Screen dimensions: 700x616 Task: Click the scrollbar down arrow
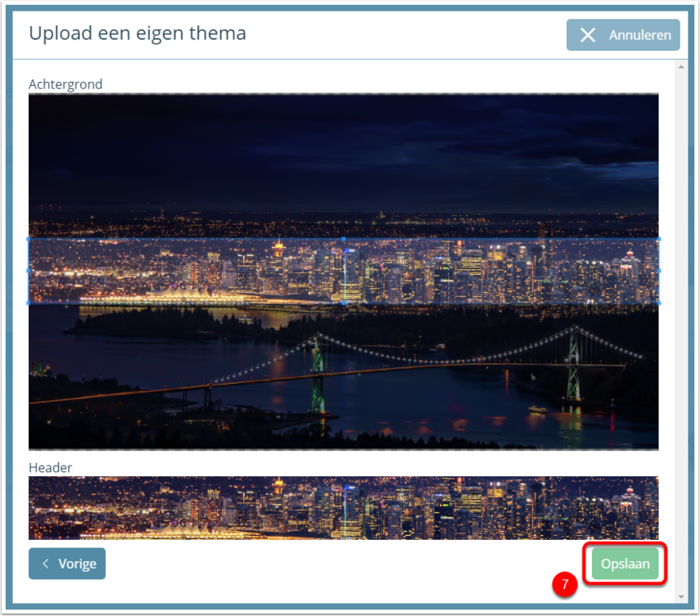(x=681, y=597)
